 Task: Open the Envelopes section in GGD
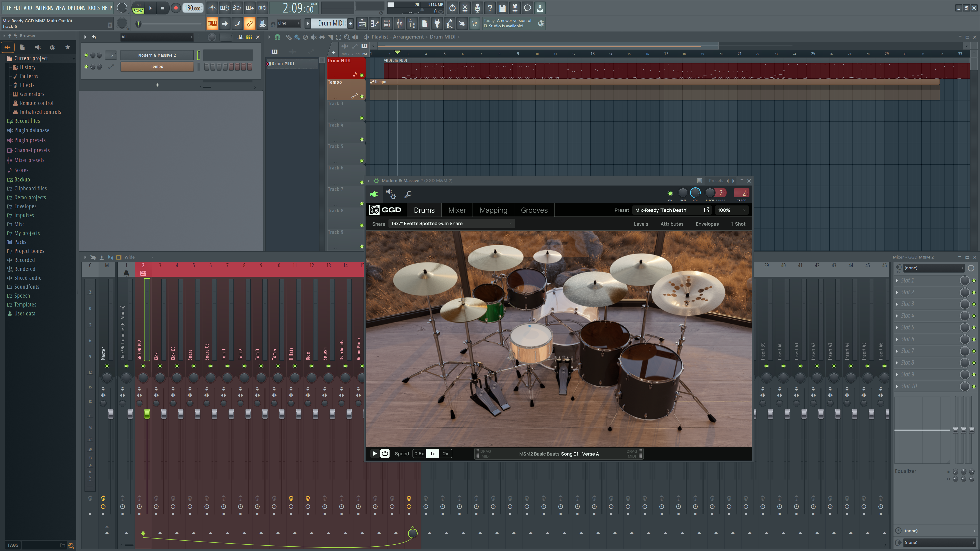(707, 224)
